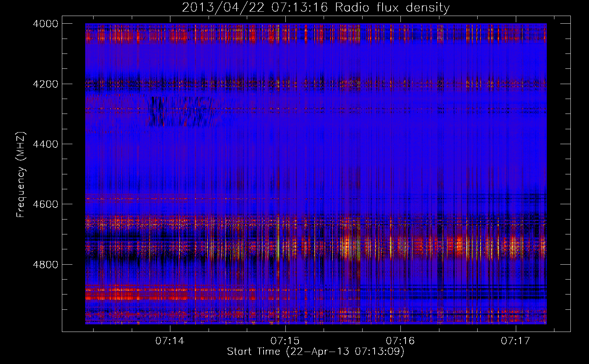Click the 07:17 time tick label
Viewport: 589px width, 364px height.
click(x=515, y=341)
